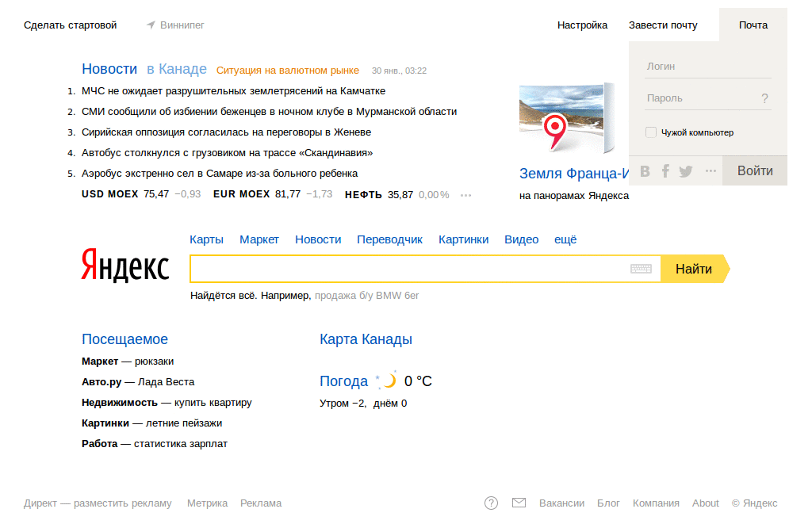Open the Аэробус экстренно сел в Самаре news
This screenshot has width=812, height=528.
220,174
